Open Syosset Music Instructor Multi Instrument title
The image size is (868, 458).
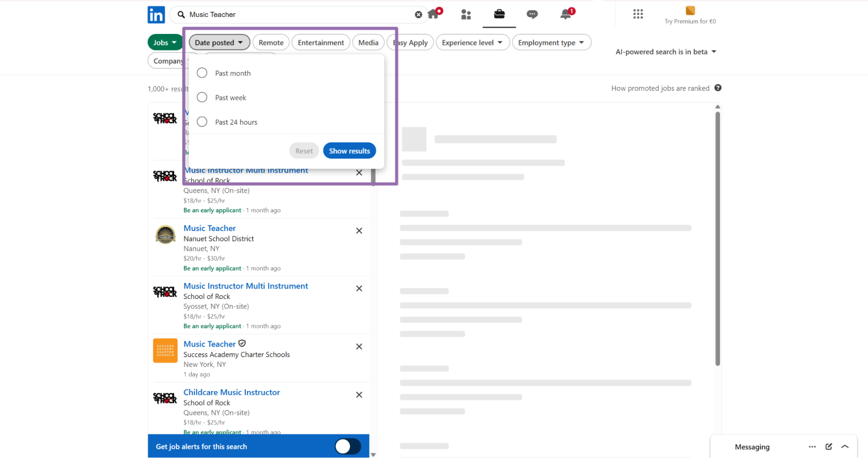tap(246, 286)
